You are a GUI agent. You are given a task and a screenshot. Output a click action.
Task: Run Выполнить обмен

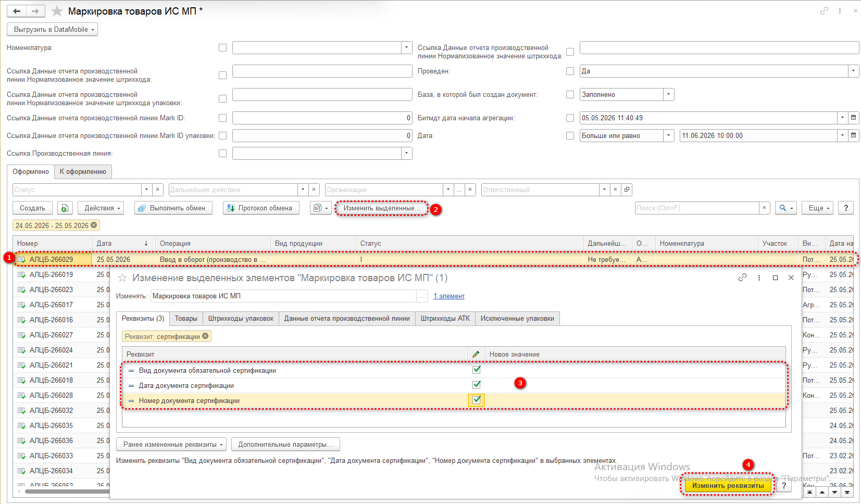tap(173, 208)
